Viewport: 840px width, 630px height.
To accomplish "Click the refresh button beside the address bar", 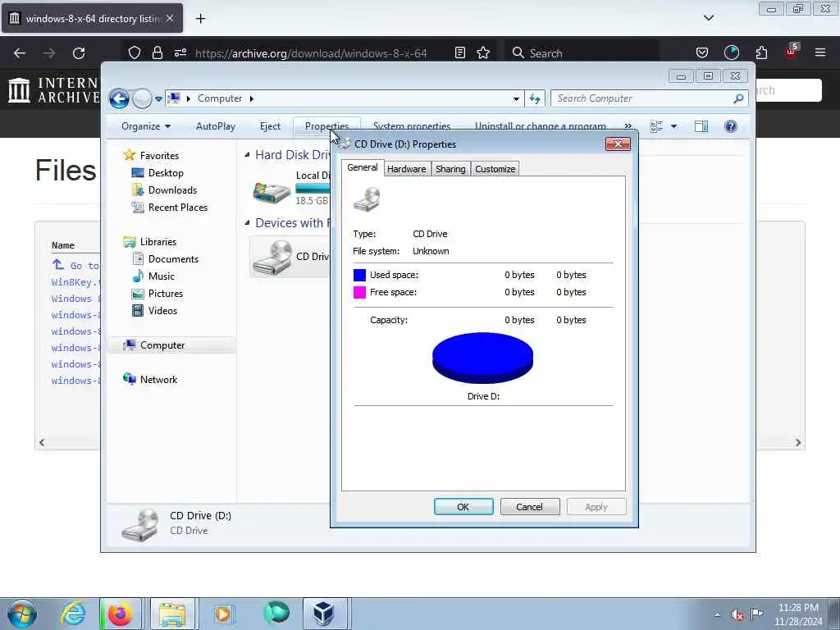I will (x=535, y=98).
